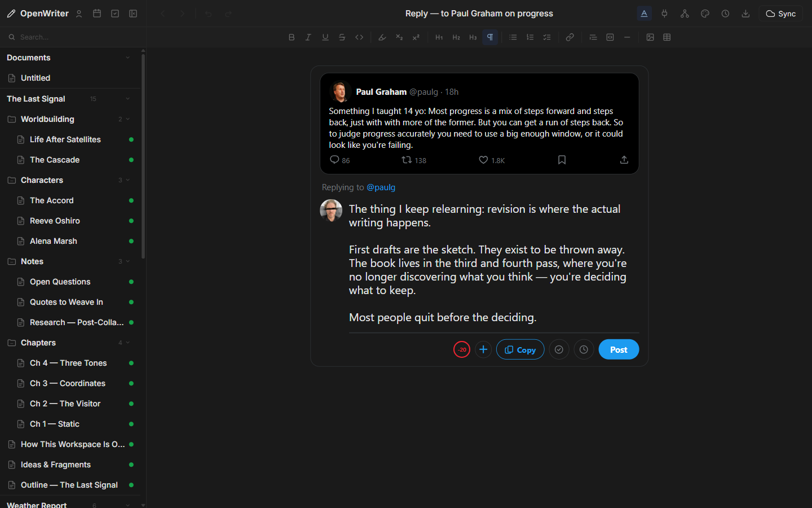This screenshot has height=508, width=812.
Task: Apply subscript formatting
Action: (399, 37)
